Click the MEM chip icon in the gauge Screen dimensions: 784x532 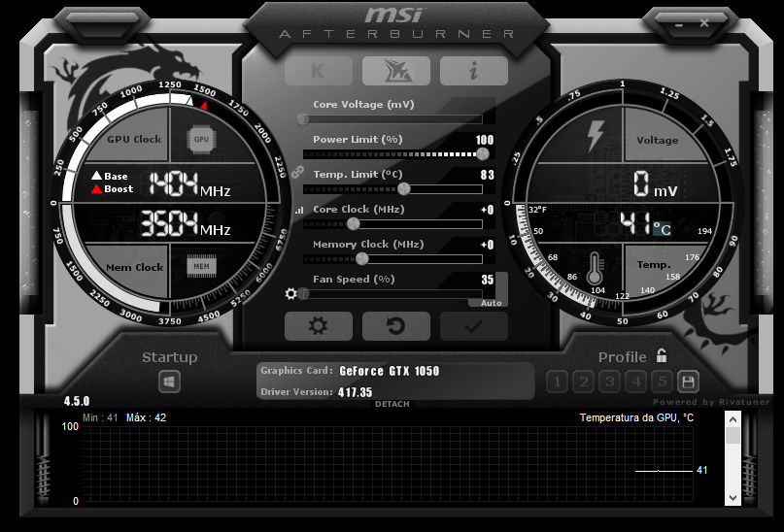tap(201, 266)
